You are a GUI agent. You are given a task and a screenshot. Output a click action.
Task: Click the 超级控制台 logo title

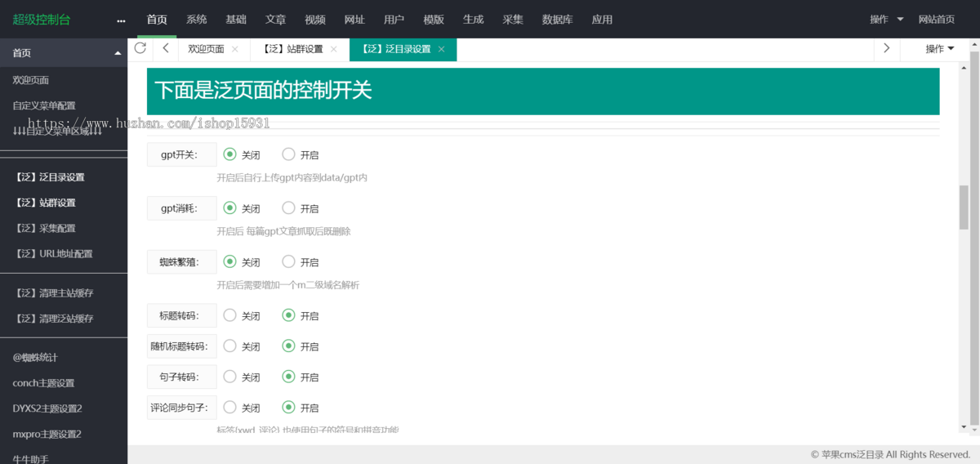pos(41,20)
